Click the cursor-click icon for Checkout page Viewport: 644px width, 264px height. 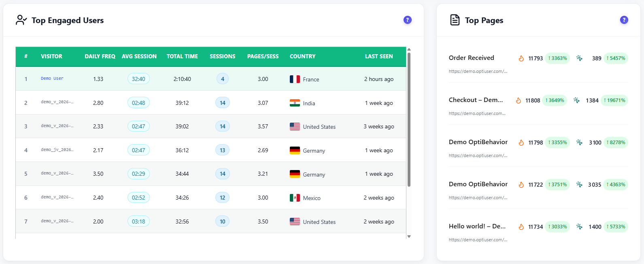pyautogui.click(x=576, y=100)
